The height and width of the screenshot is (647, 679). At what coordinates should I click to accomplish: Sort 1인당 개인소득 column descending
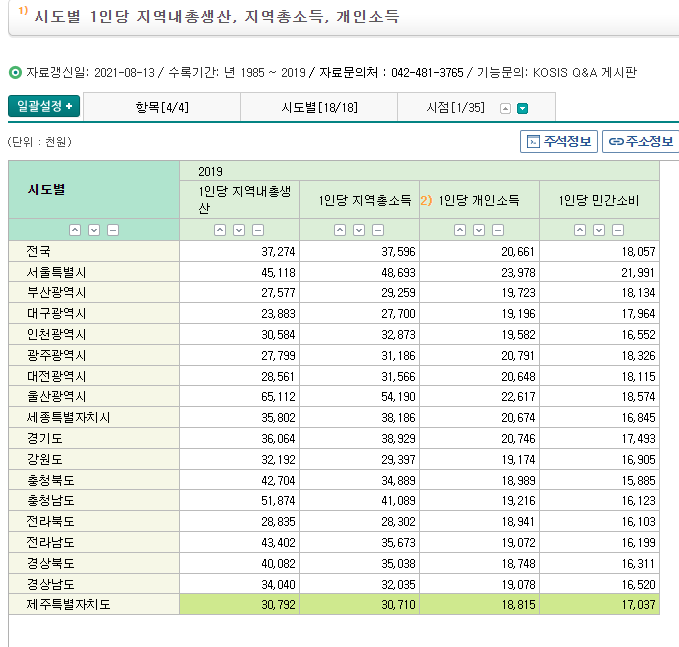point(479,230)
